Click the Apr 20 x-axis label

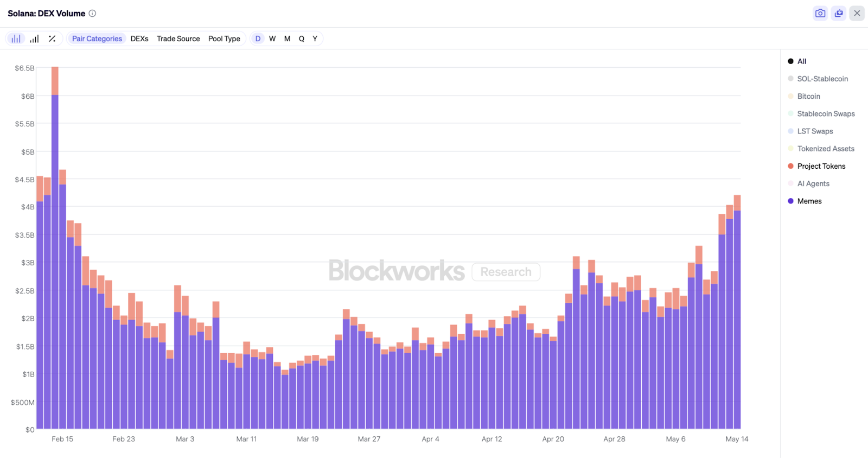[553, 439]
